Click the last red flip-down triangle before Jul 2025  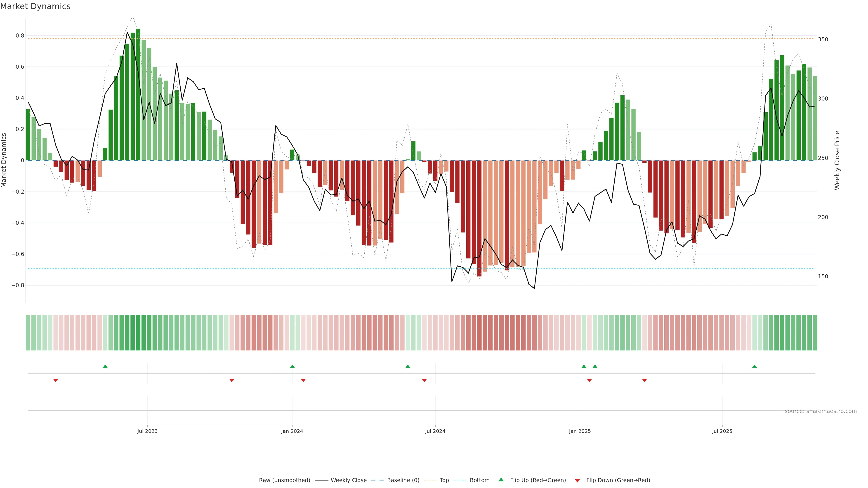644,380
